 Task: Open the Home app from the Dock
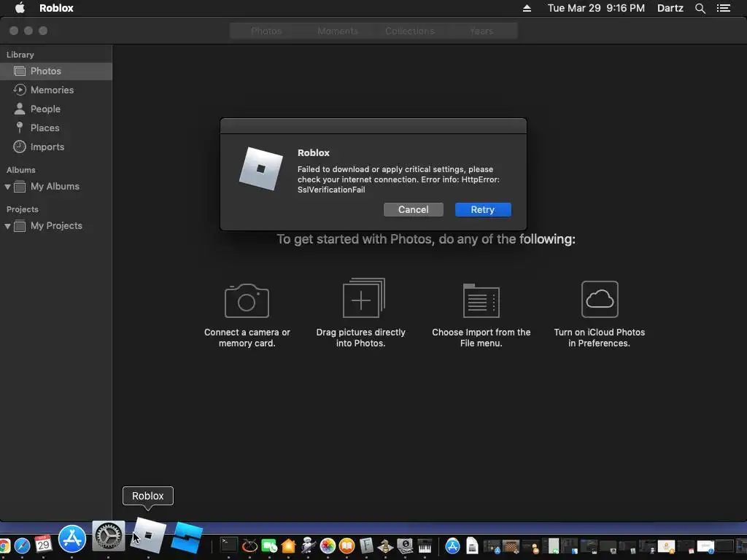point(288,545)
